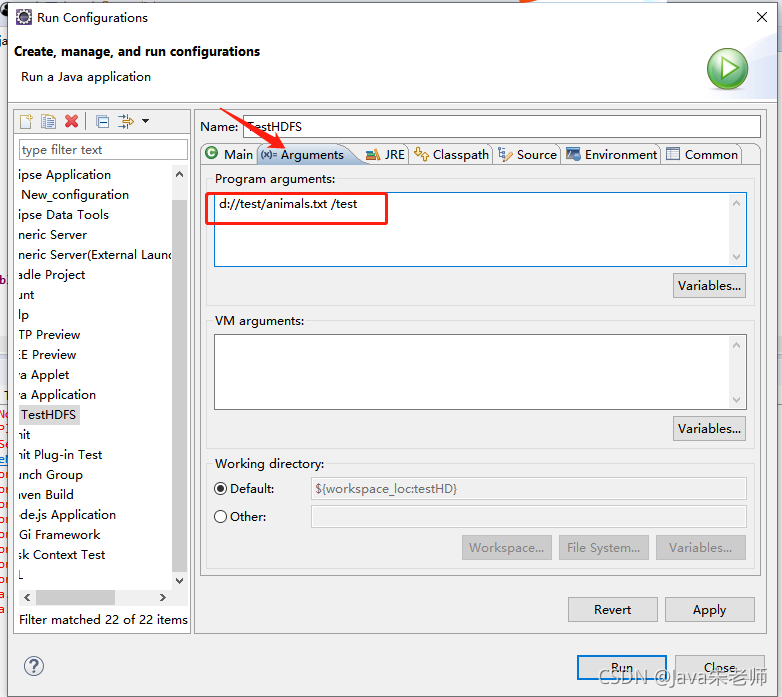The image size is (782, 697).
Task: Select the Node.js Application tree item
Action: [x=67, y=515]
